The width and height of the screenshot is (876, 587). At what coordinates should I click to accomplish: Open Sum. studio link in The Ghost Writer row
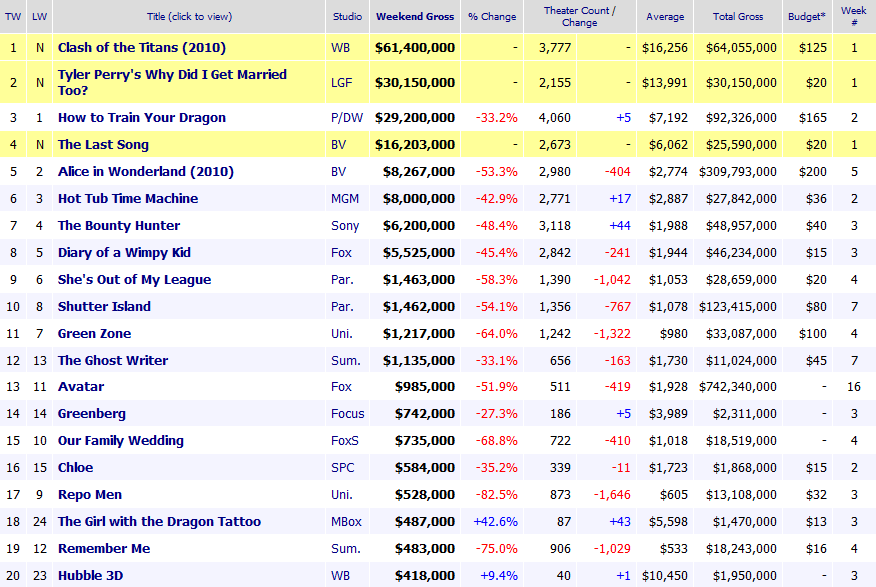[346, 360]
